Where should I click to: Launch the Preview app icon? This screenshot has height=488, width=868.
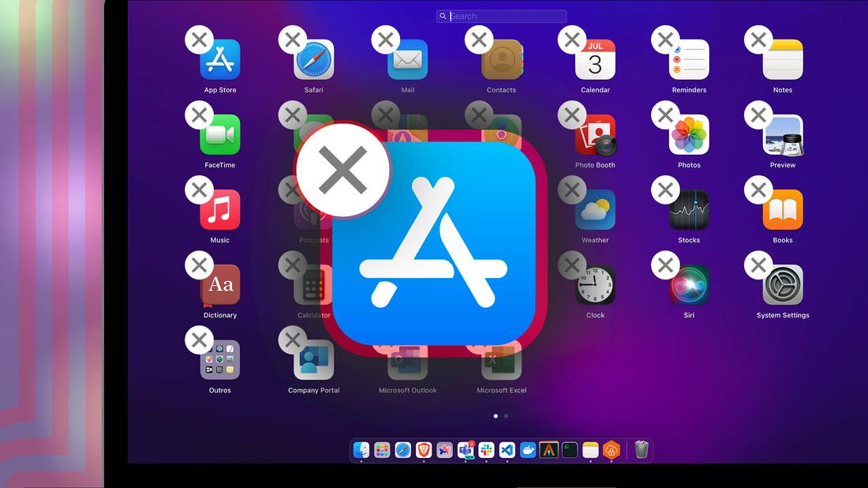(x=783, y=134)
